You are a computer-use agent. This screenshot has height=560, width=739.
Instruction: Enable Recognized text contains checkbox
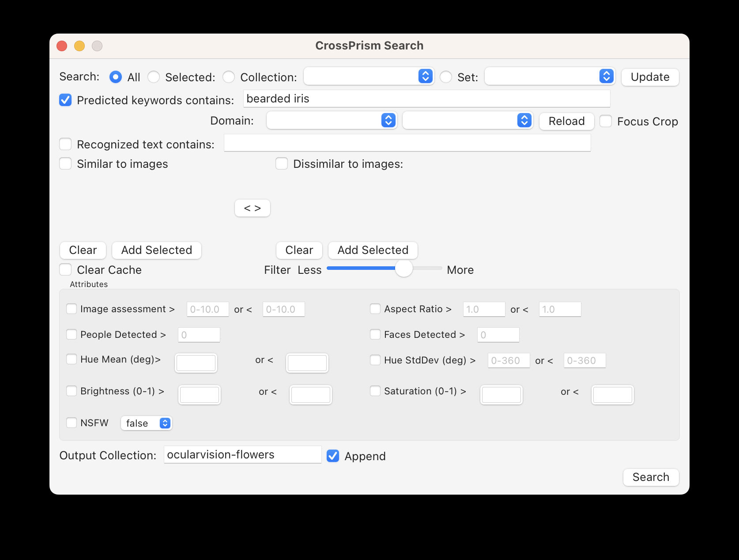coord(65,144)
